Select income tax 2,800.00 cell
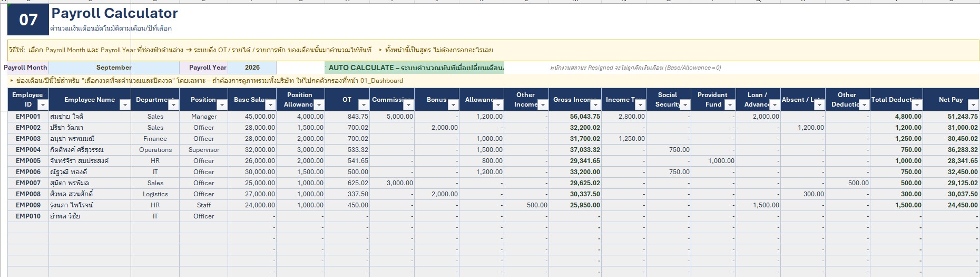 coord(624,117)
